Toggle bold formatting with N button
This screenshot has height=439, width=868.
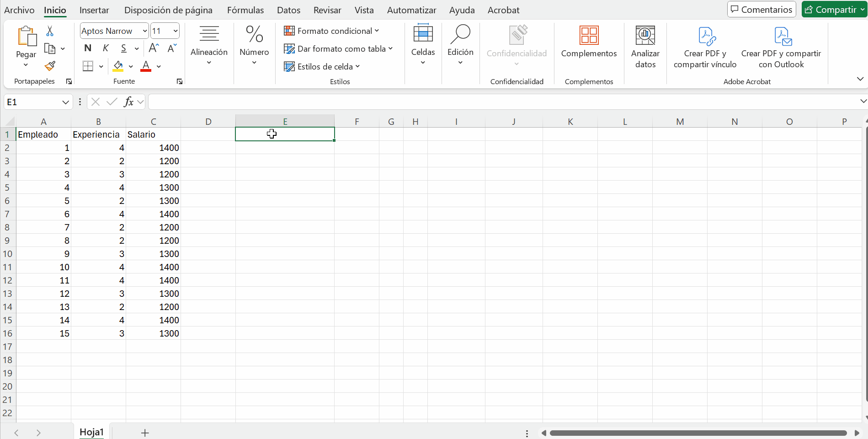(x=88, y=48)
